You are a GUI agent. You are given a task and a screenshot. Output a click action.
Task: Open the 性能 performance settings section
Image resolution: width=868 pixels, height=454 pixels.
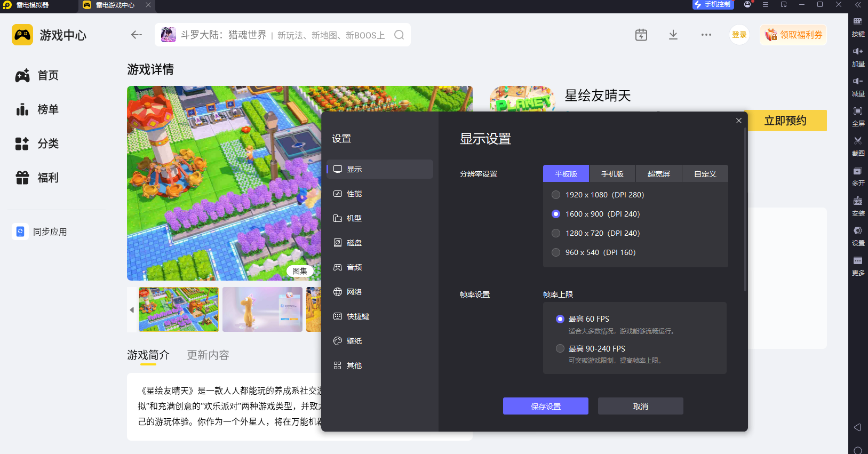click(354, 194)
